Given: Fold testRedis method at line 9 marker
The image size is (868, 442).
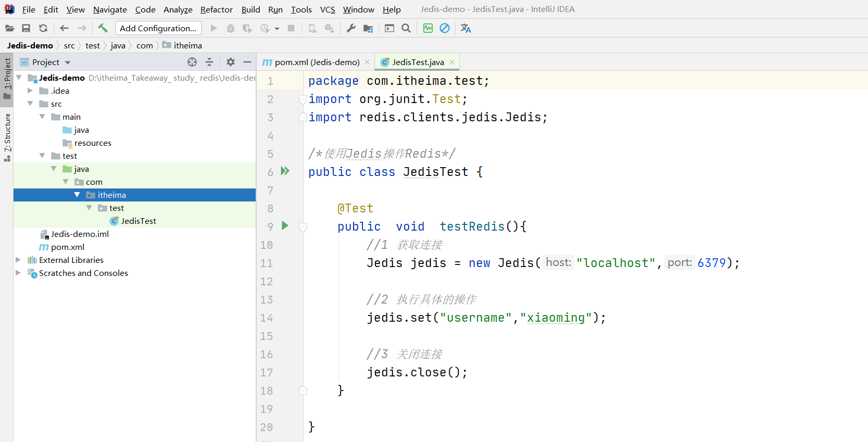Looking at the screenshot, I should tap(303, 226).
